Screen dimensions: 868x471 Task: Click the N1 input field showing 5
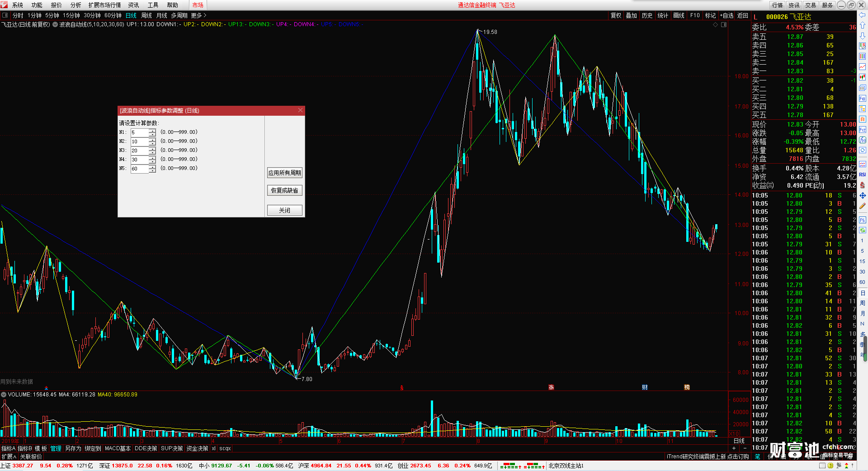[x=140, y=132]
